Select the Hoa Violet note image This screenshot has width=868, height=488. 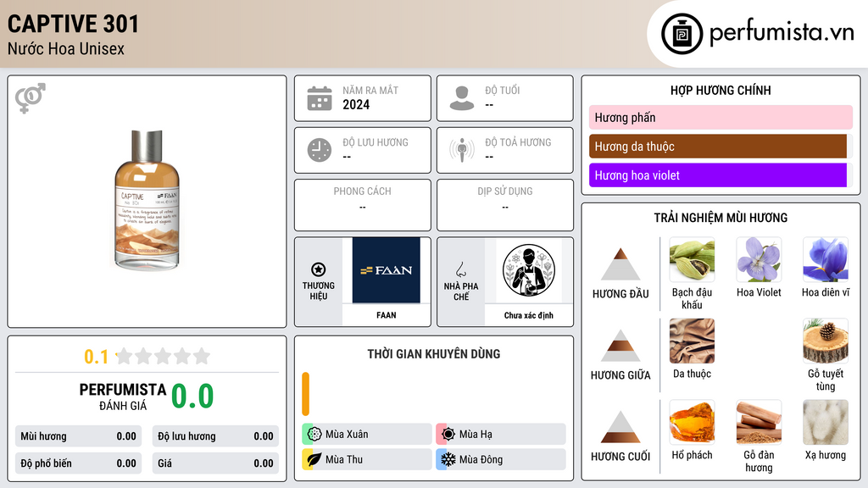pyautogui.click(x=759, y=259)
